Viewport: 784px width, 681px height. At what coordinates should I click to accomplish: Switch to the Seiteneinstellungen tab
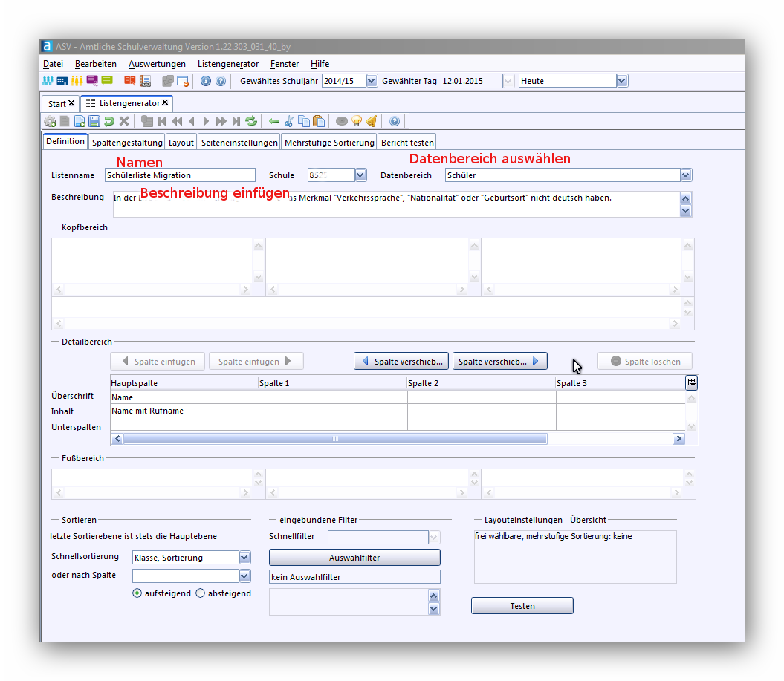(x=239, y=143)
